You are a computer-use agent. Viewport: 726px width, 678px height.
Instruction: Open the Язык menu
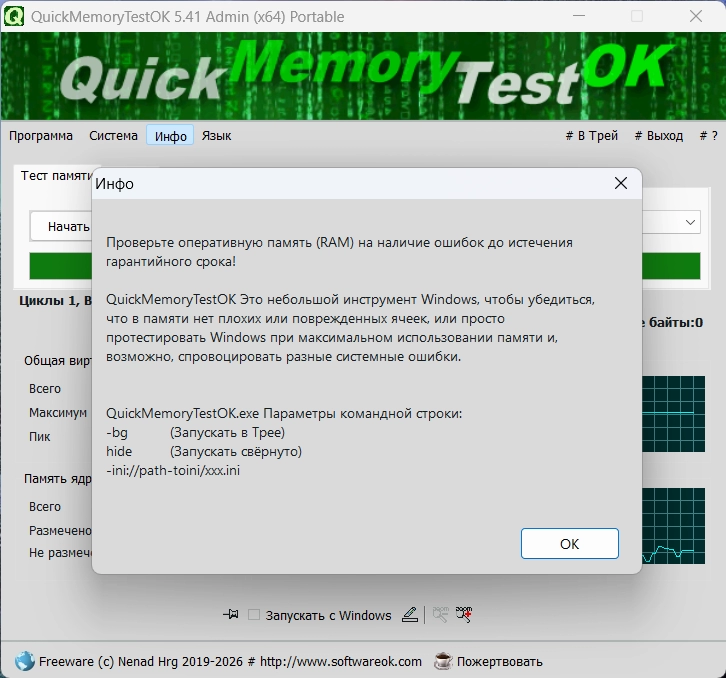(x=216, y=136)
